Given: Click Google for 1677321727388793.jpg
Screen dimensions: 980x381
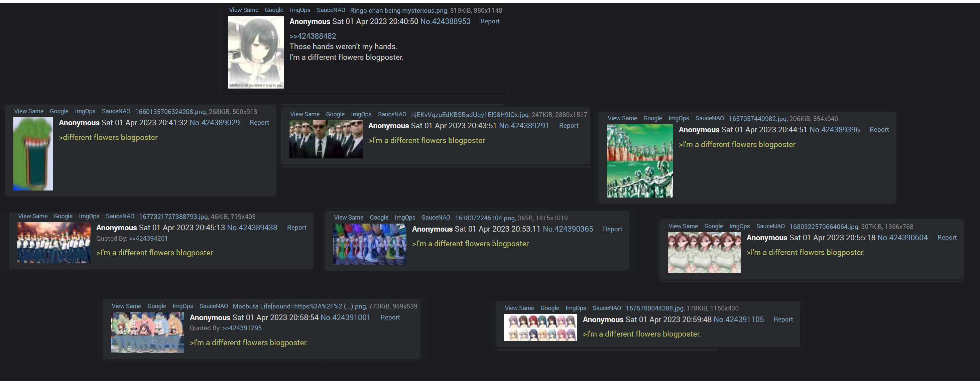Looking at the screenshot, I should tap(63, 216).
